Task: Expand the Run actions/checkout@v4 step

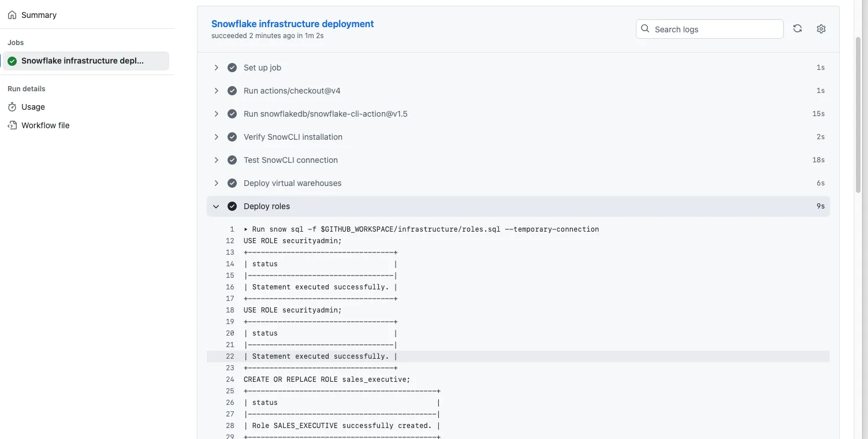Action: point(216,91)
